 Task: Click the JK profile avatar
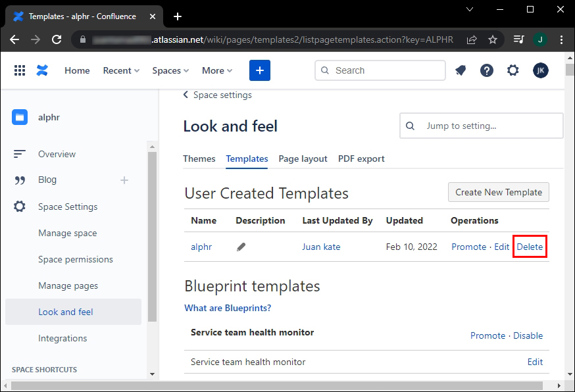point(540,70)
